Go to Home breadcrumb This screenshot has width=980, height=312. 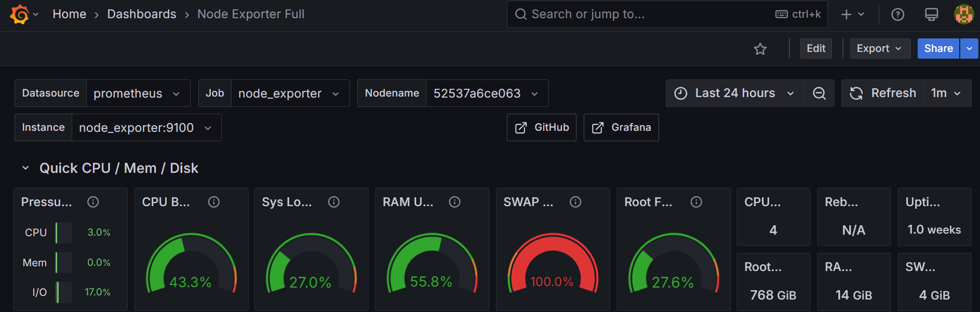click(x=69, y=14)
